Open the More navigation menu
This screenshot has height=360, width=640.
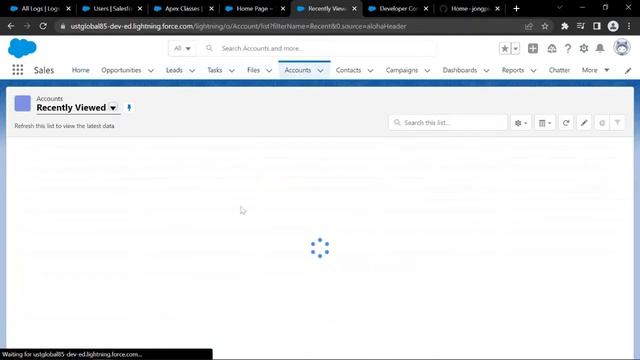(x=596, y=70)
